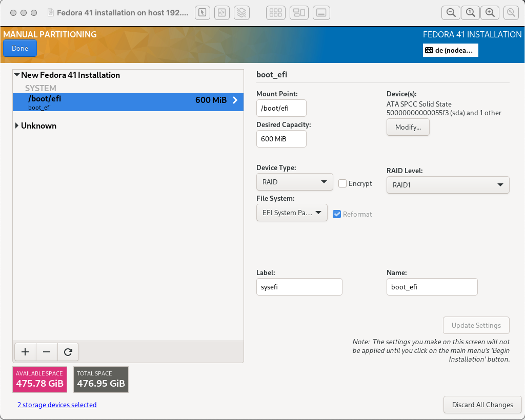Click the window title Fedora 41 installation on host
Viewport: 525px width, 420px height.
[123, 13]
